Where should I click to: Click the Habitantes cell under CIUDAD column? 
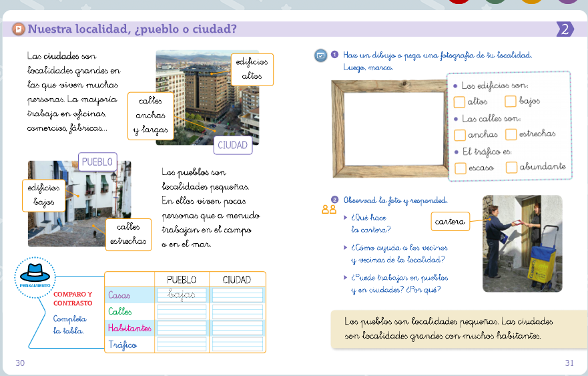[x=238, y=328]
